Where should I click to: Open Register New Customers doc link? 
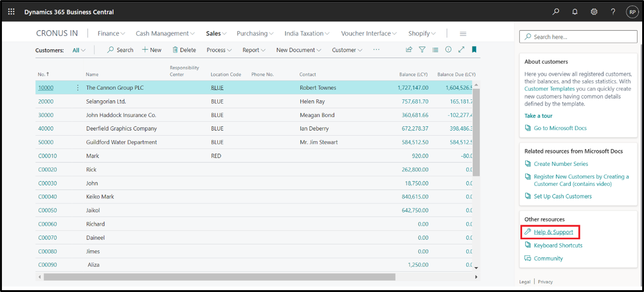581,180
